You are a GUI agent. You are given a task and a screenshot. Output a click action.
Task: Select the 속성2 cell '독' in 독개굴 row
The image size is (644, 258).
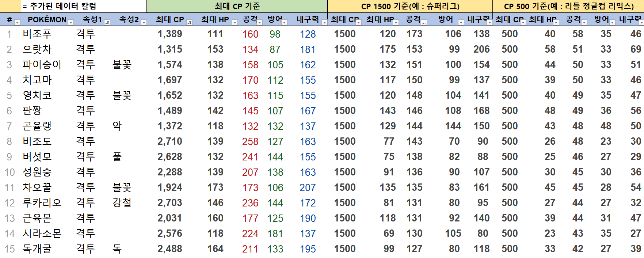tap(117, 249)
